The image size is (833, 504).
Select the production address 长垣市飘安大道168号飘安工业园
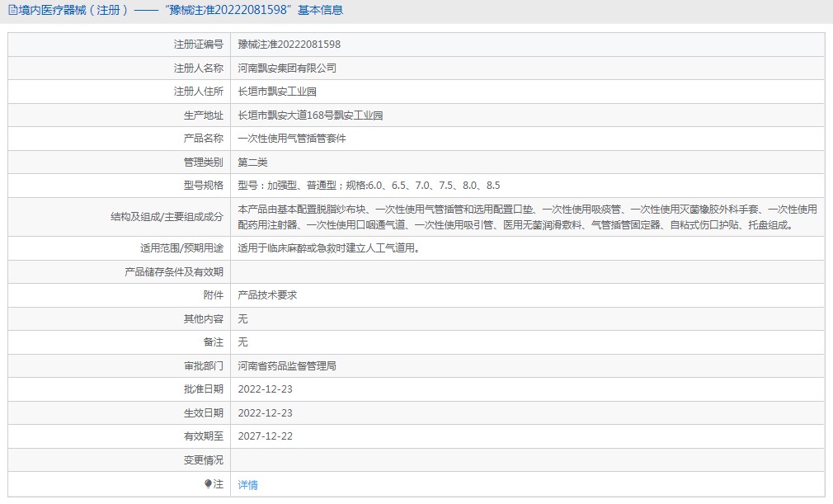point(310,115)
